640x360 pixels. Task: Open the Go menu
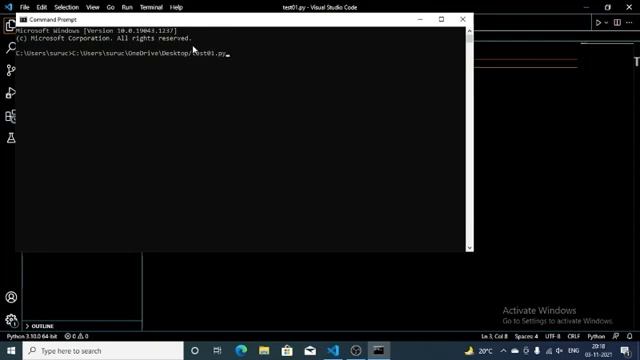point(111,7)
